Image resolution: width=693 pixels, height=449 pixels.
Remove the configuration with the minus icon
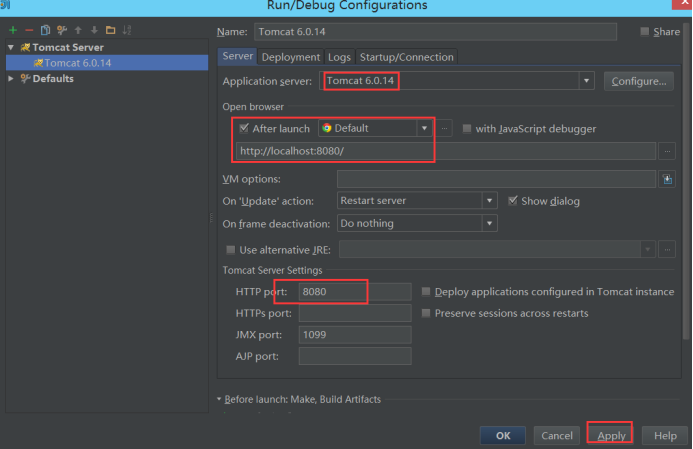pos(29,30)
